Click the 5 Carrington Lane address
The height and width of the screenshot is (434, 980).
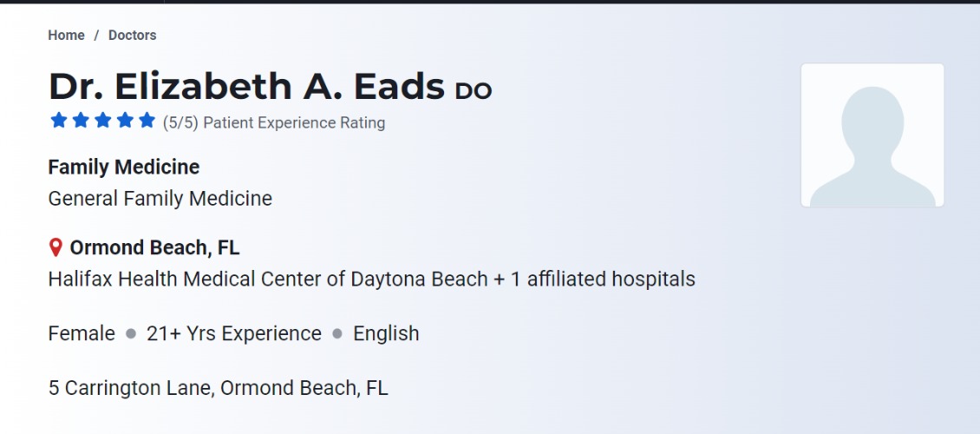coord(218,388)
